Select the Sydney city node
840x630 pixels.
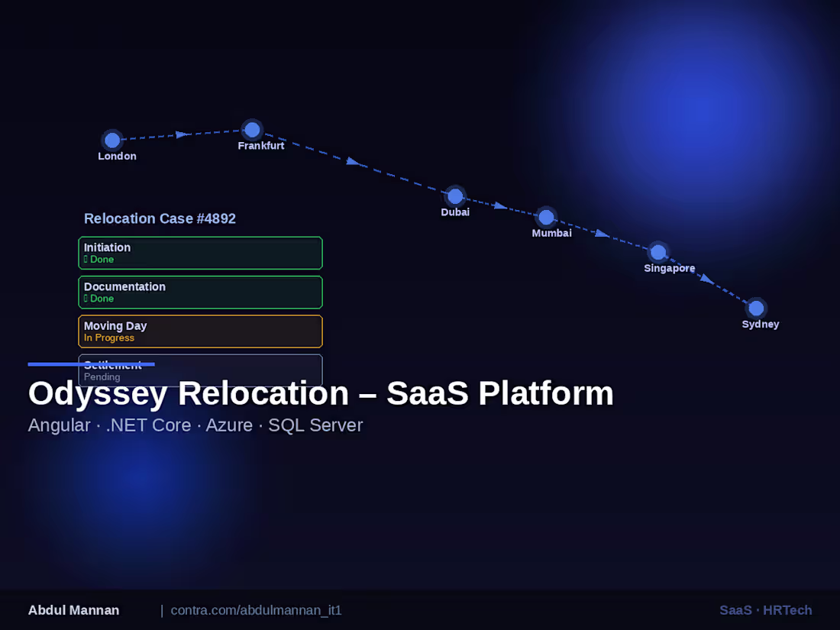pyautogui.click(x=756, y=308)
